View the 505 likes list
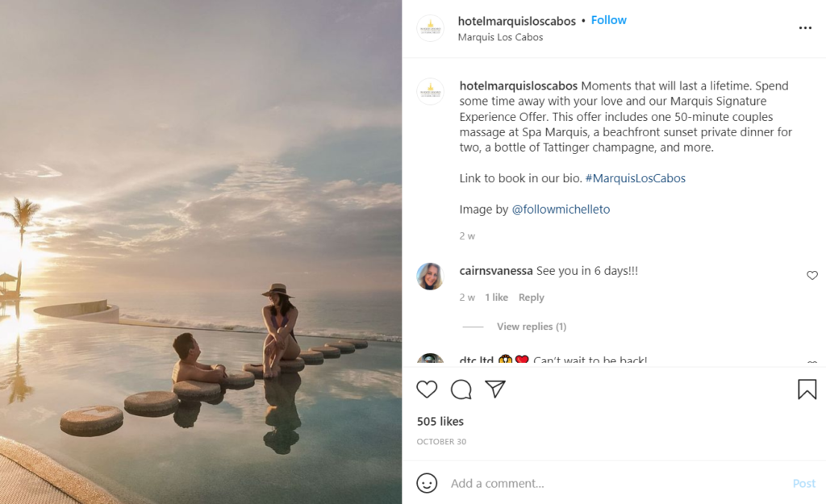Screen dimensions: 826x504 point(440,422)
